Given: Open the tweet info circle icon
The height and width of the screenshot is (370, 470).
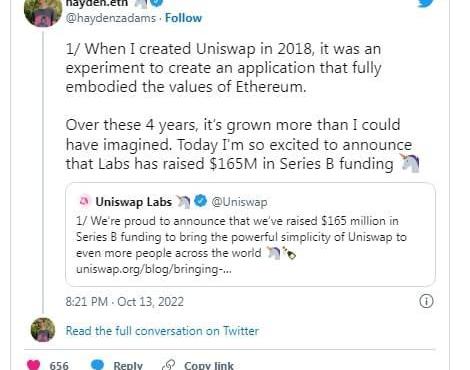Looking at the screenshot, I should pos(426,301).
